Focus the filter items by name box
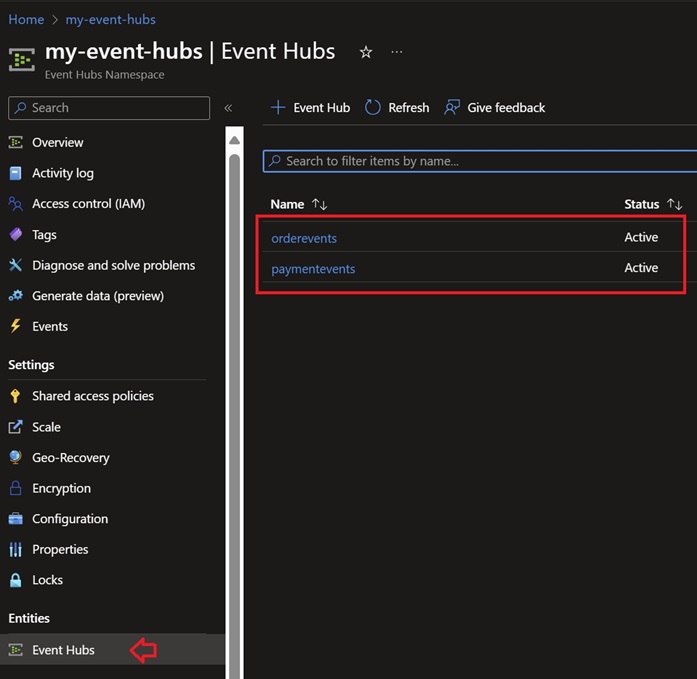Screen dimensions: 697x679 tap(480, 161)
